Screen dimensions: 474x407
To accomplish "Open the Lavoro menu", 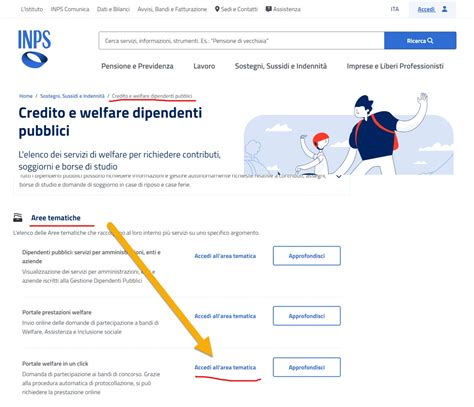I will point(204,66).
